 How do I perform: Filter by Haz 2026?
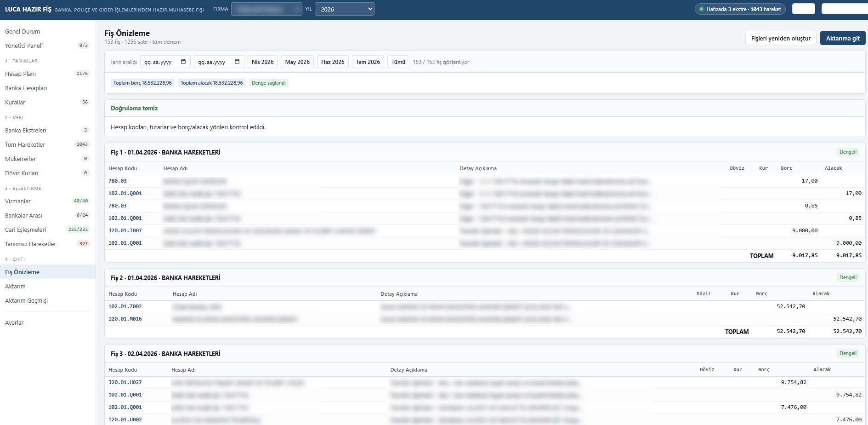coord(333,62)
